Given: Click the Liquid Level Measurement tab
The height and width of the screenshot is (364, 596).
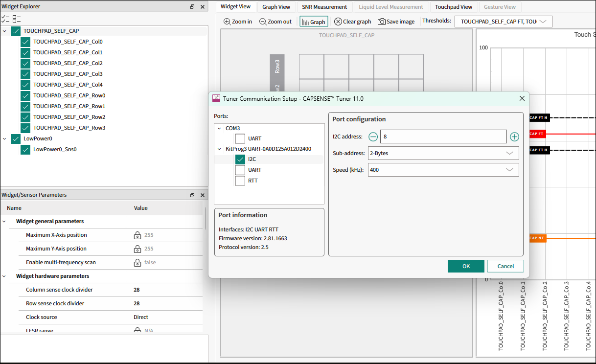Looking at the screenshot, I should coord(390,7).
